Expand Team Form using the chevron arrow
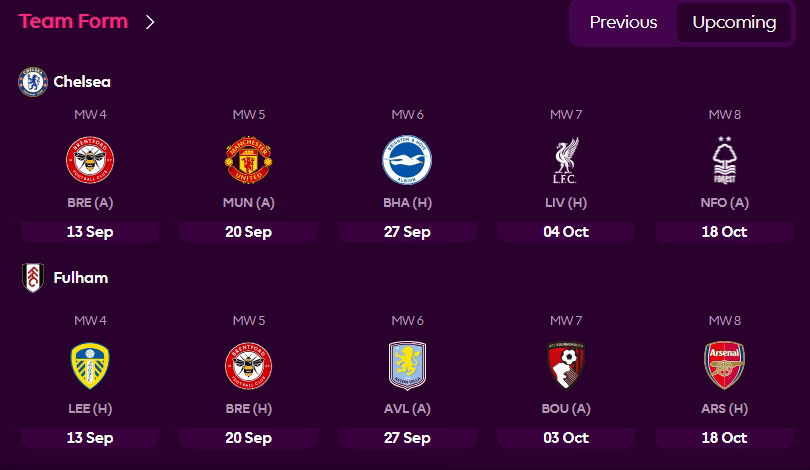Viewport: 810px width, 470px height. coord(150,22)
